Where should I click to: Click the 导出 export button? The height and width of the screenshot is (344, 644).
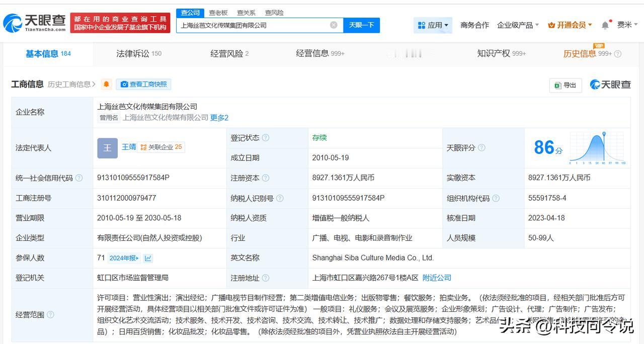pyautogui.click(x=566, y=85)
